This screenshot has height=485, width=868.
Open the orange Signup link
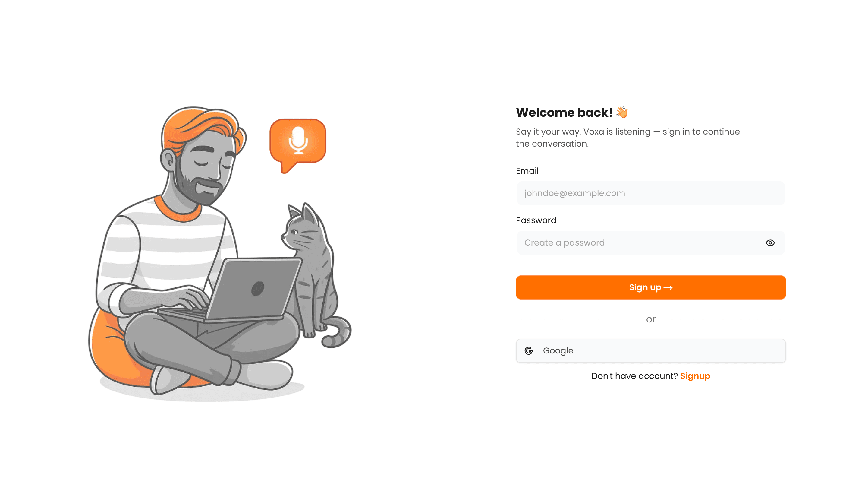pyautogui.click(x=695, y=376)
